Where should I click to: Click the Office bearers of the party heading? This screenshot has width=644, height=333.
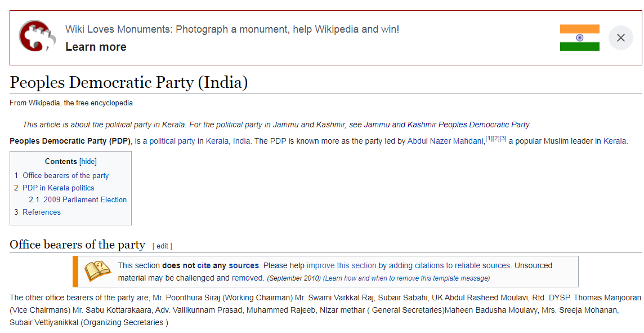tap(77, 245)
